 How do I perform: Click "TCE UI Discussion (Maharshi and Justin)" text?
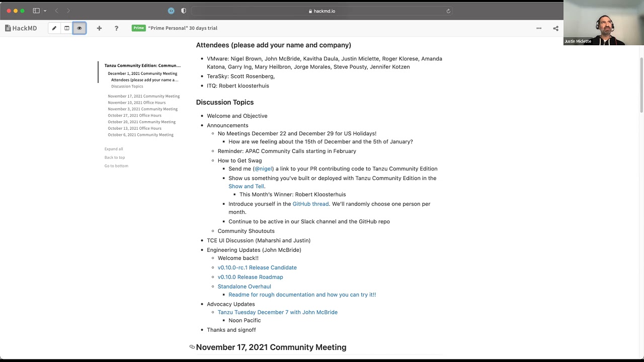259,241
